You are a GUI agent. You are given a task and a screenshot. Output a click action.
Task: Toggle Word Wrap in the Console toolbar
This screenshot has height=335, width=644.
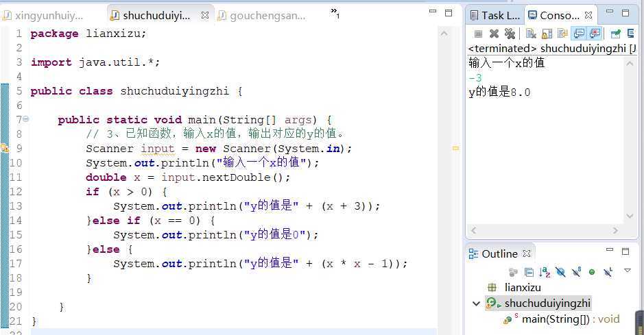pyautogui.click(x=562, y=34)
